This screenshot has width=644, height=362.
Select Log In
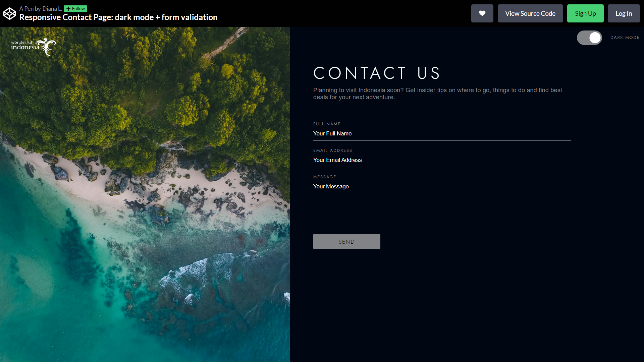[x=623, y=13]
